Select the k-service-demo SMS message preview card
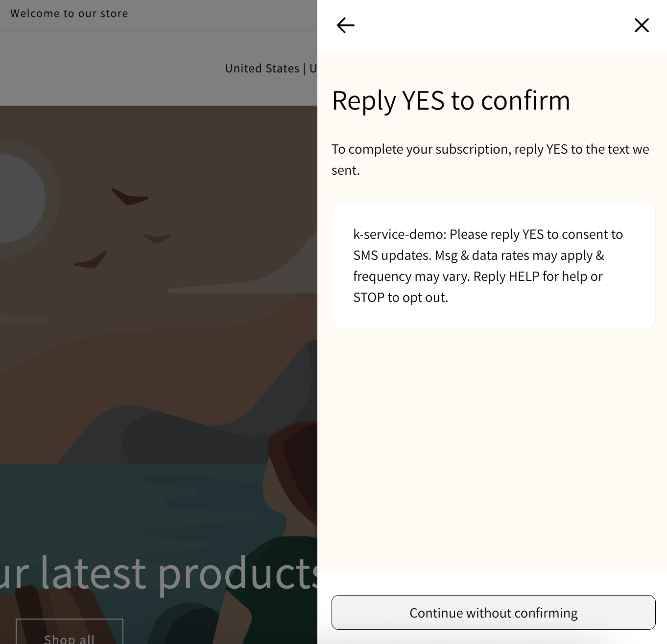The height and width of the screenshot is (644, 667). click(x=493, y=265)
